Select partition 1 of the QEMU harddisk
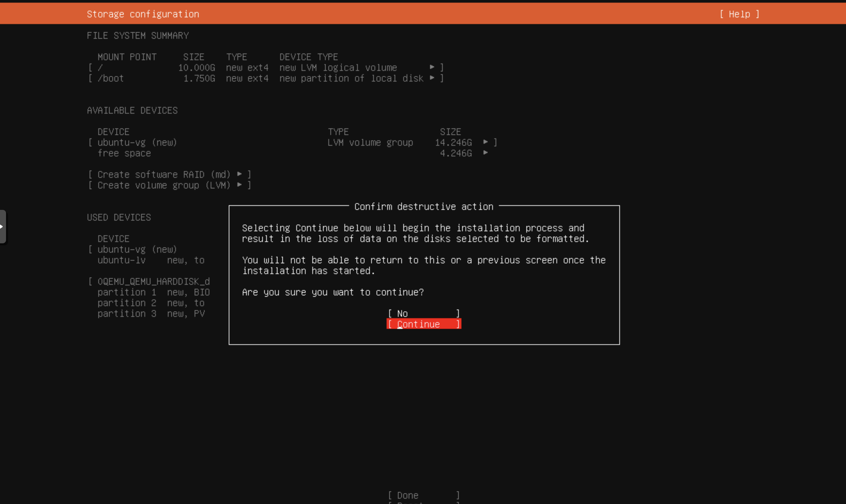The width and height of the screenshot is (846, 504). (x=127, y=292)
